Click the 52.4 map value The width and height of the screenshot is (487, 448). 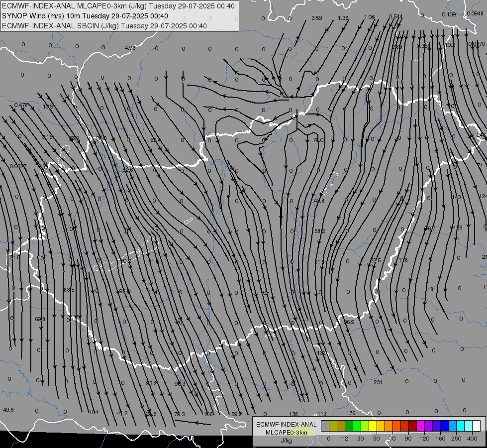(156, 140)
